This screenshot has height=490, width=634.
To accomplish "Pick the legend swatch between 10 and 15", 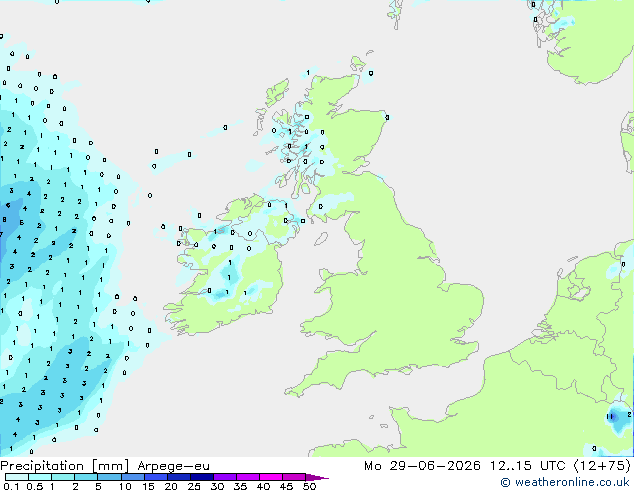I will tap(132, 477).
